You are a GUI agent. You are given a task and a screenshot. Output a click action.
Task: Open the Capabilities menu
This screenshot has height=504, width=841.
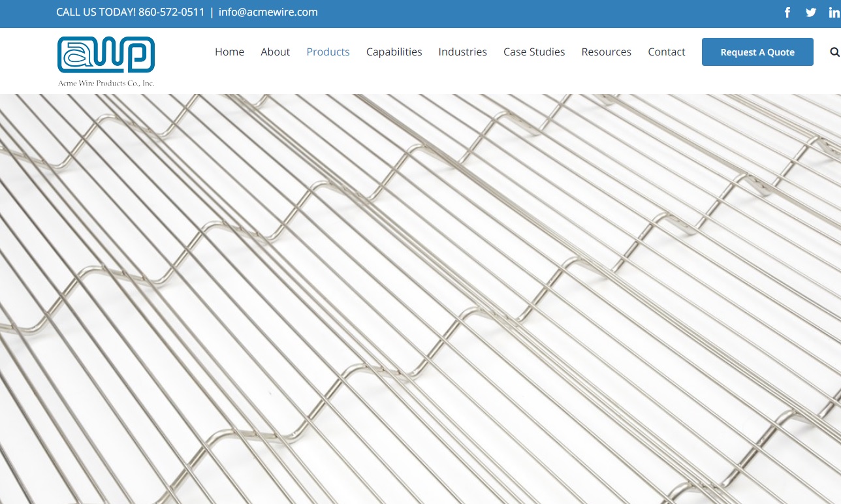394,52
